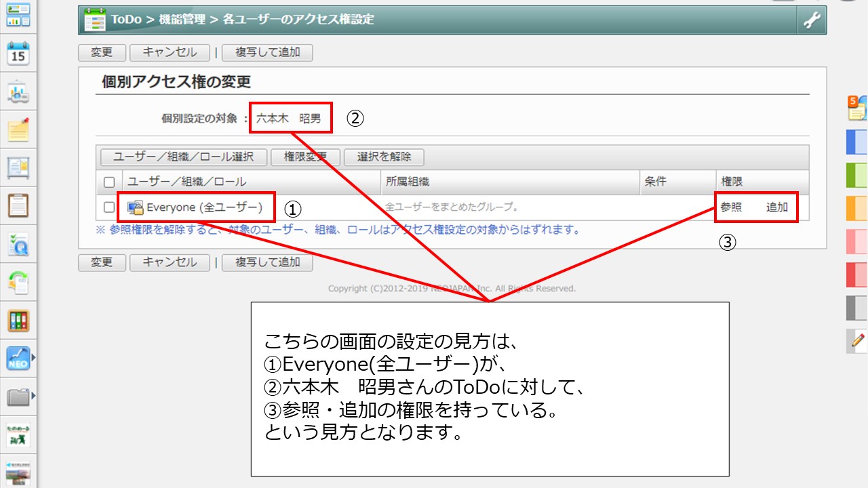Click the キャンセル button below the table

(x=170, y=262)
